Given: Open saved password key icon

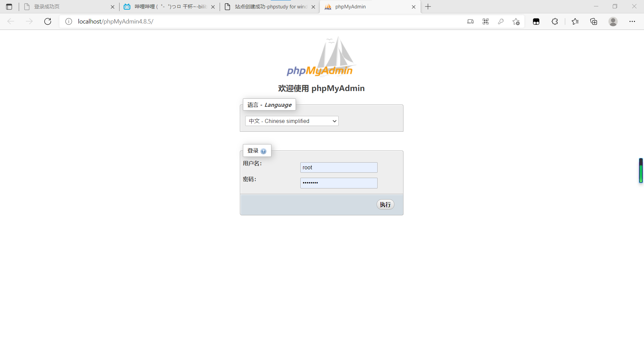Looking at the screenshot, I should click(x=501, y=22).
